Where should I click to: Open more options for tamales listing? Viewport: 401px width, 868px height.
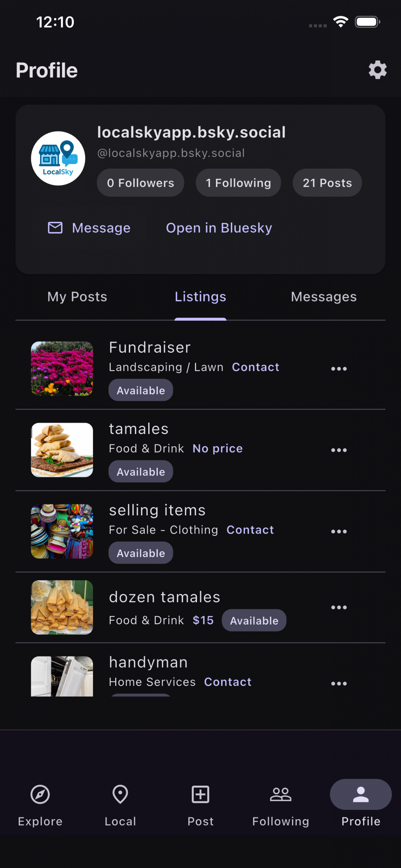pos(339,450)
